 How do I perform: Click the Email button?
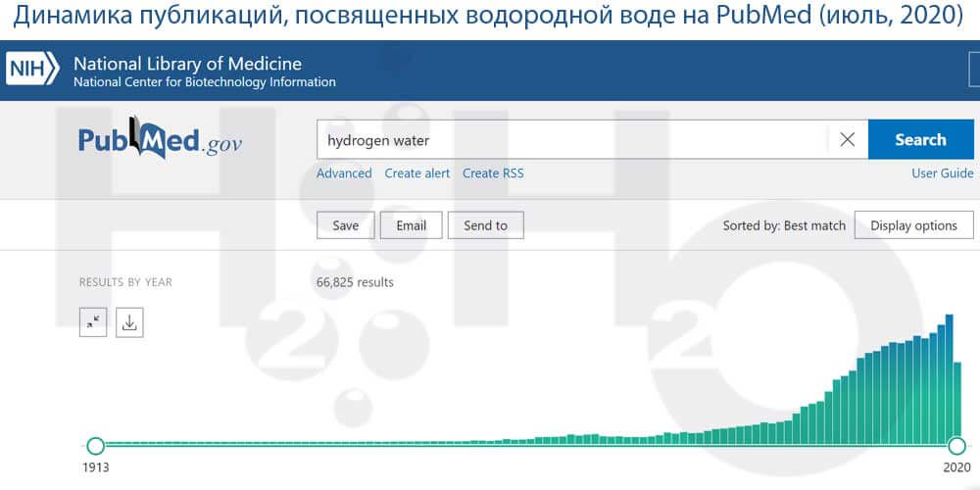pos(412,225)
